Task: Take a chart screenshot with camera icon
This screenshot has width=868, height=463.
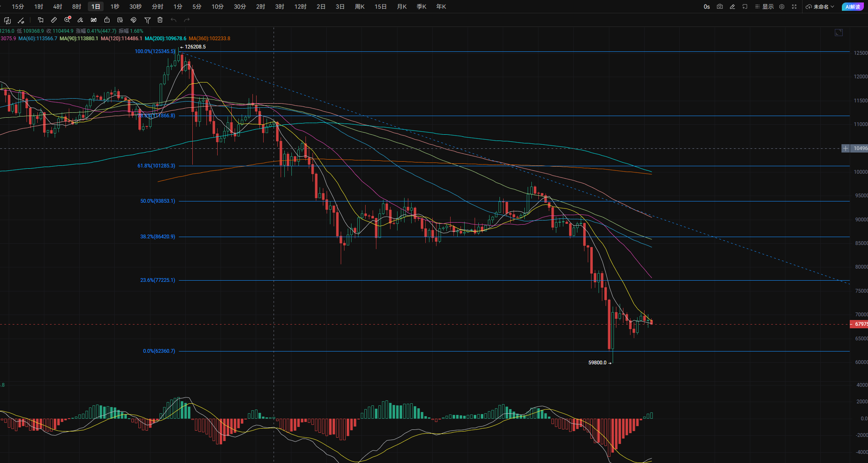Action: (x=720, y=7)
